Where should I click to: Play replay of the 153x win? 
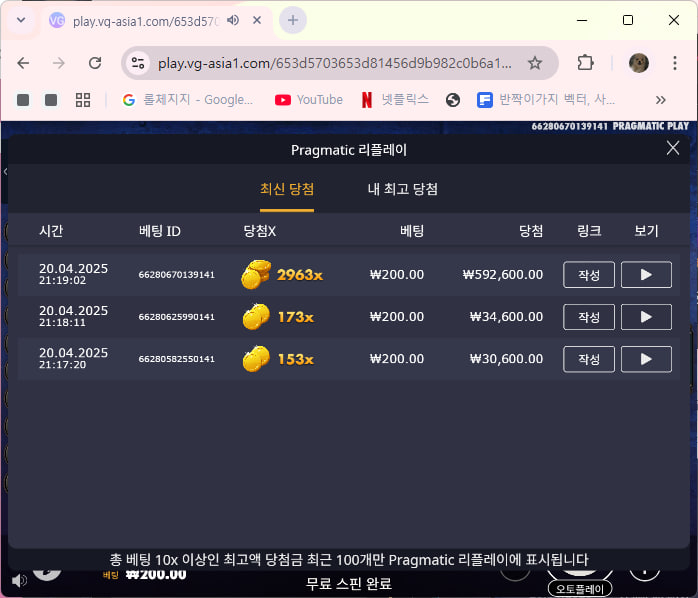coord(646,359)
